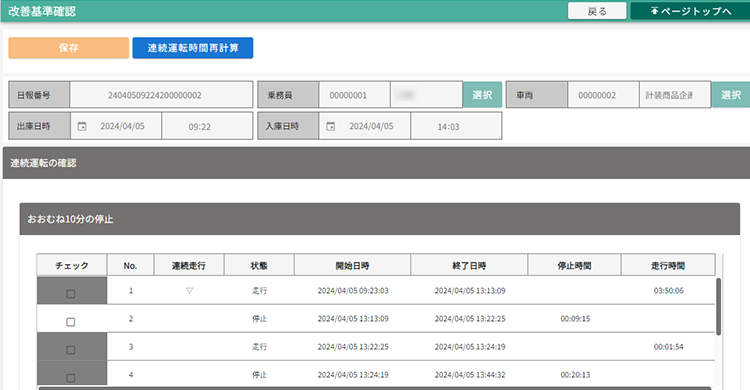Image resolution: width=750 pixels, height=390 pixels.
Task: Click the 戻る button
Action: pos(597,11)
